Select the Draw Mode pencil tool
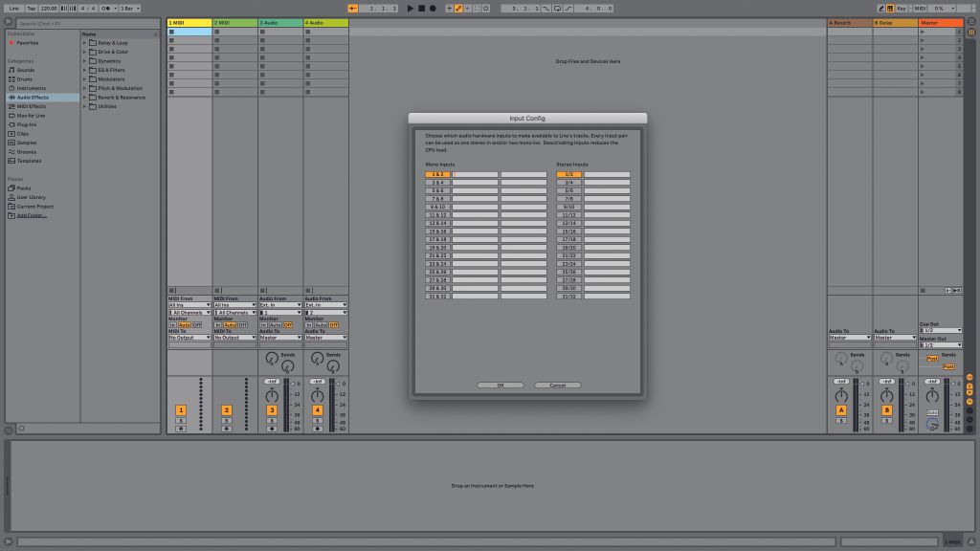 click(x=881, y=8)
